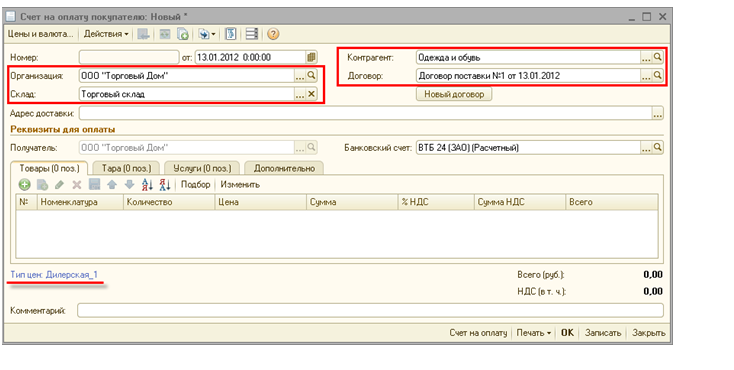Open Организация with its magnifier icon
734x370 pixels.
click(311, 75)
